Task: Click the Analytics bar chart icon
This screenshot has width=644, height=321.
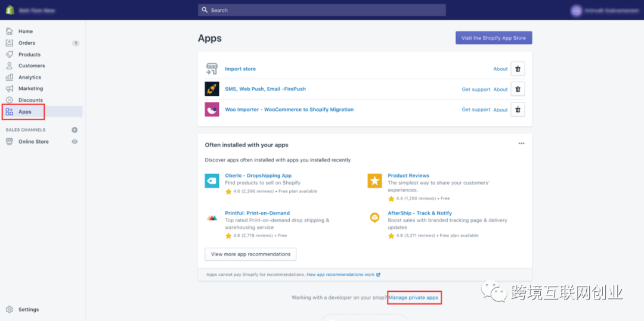Action: pyautogui.click(x=10, y=77)
